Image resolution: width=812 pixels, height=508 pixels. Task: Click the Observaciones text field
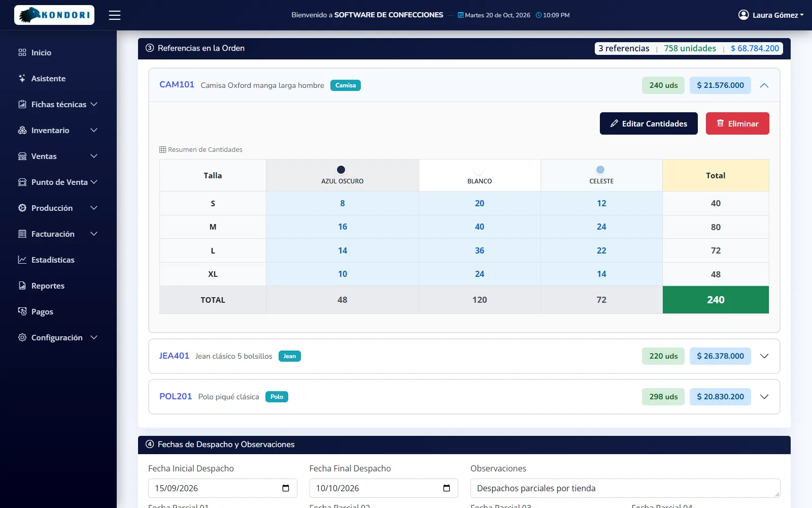coord(625,488)
